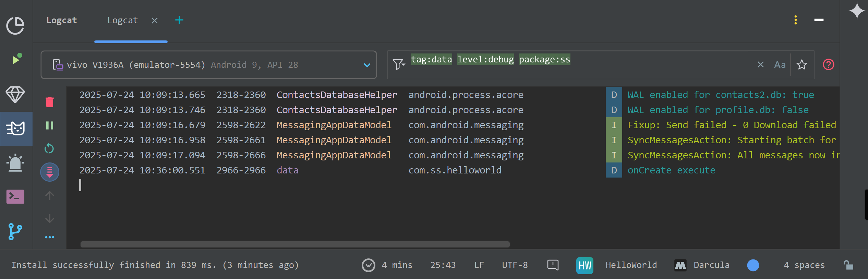
Task: Open the Terminal tool window
Action: pos(15,197)
